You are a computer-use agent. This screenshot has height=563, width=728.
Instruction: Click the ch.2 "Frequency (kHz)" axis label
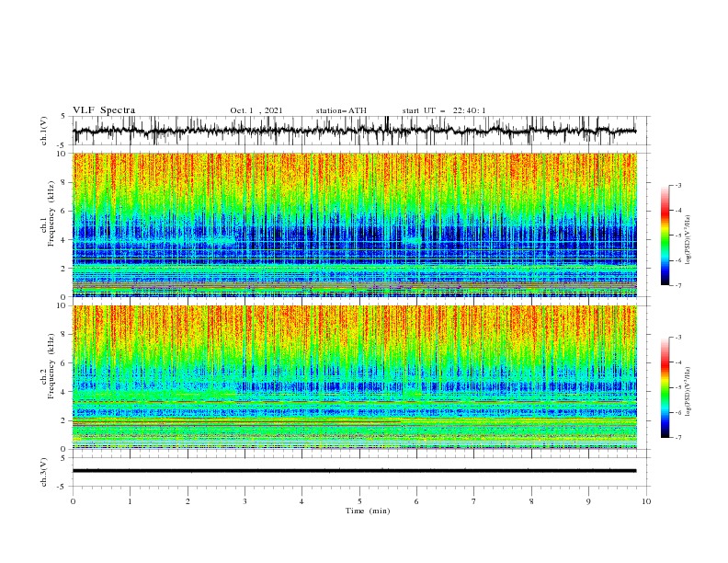point(51,365)
